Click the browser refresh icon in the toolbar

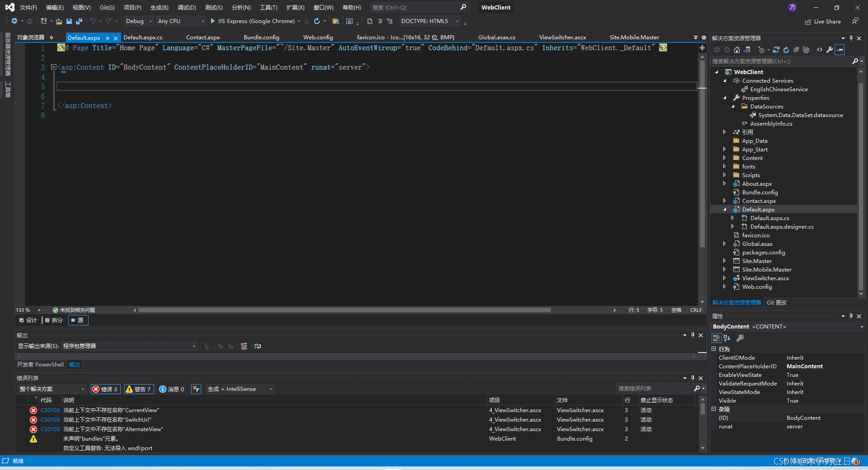click(x=317, y=21)
